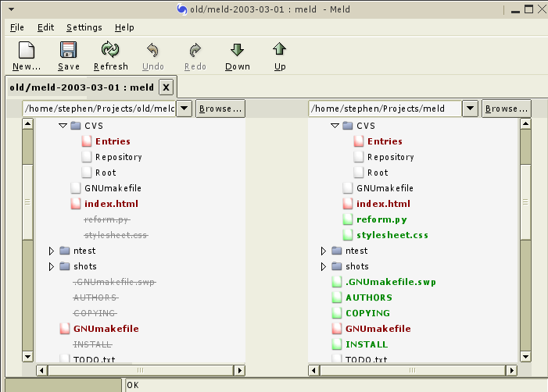Click the Meld swirl icon in title bar
The width and height of the screenshot is (548, 392).
pyautogui.click(x=181, y=9)
